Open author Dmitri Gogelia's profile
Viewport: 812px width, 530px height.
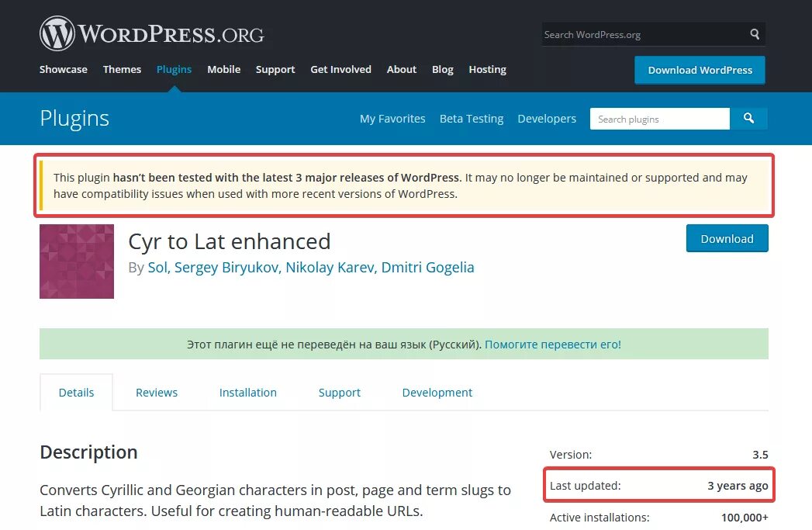[x=428, y=268]
